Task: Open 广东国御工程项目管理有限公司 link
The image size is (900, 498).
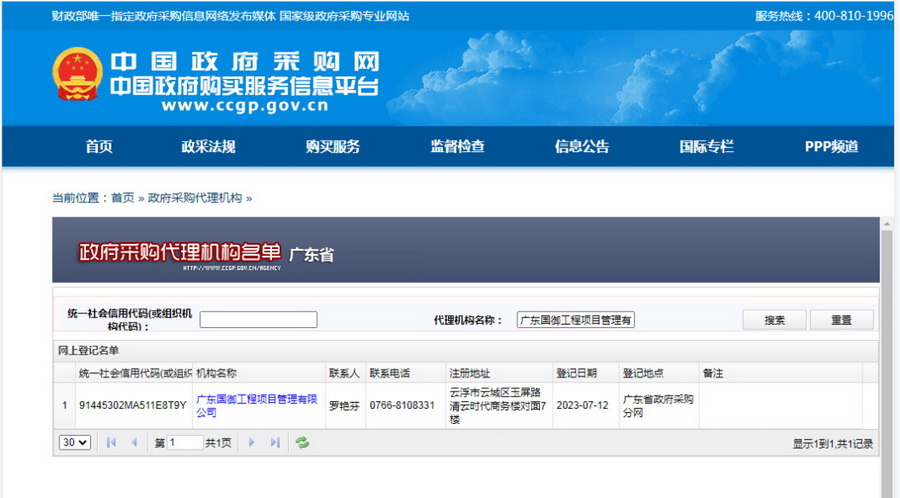Action: coord(257,406)
